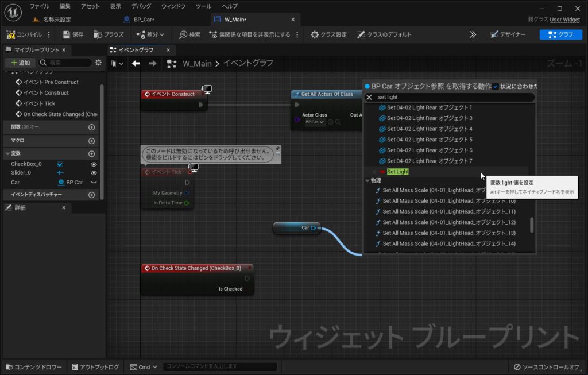The height and width of the screenshot is (375, 588).
Task: Close the W_Main tab
Action: tap(293, 20)
